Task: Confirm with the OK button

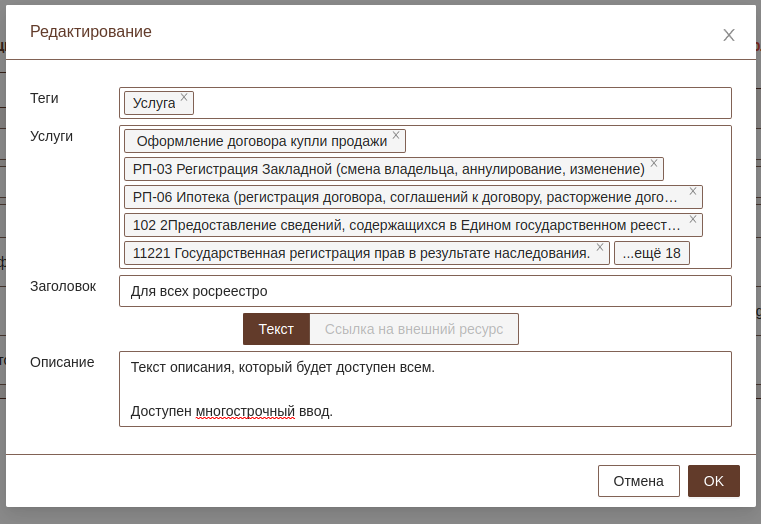Action: [713, 481]
